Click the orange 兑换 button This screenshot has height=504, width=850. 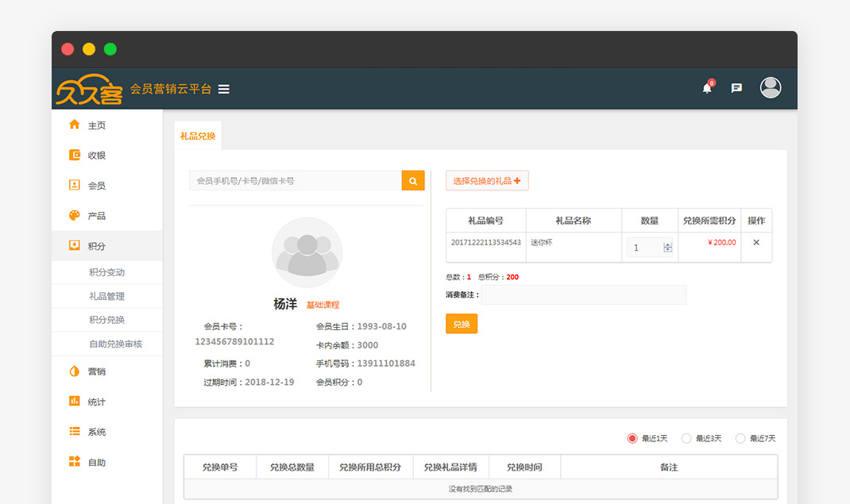462,324
